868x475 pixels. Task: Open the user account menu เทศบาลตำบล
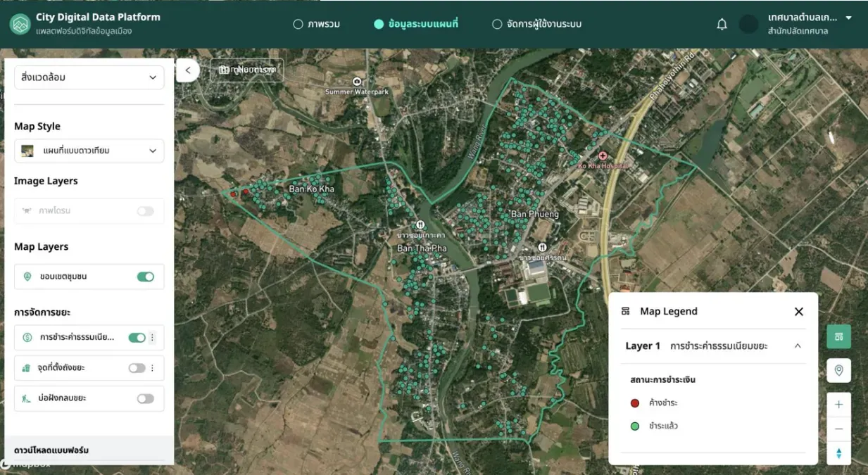click(810, 24)
